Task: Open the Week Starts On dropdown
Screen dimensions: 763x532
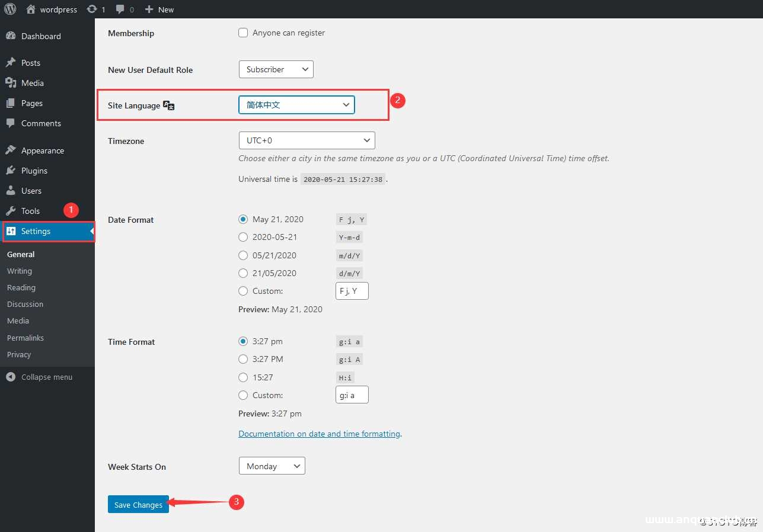Action: [272, 466]
